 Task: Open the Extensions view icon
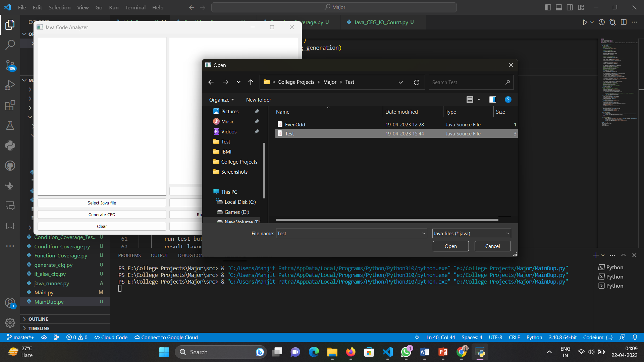pyautogui.click(x=10, y=105)
